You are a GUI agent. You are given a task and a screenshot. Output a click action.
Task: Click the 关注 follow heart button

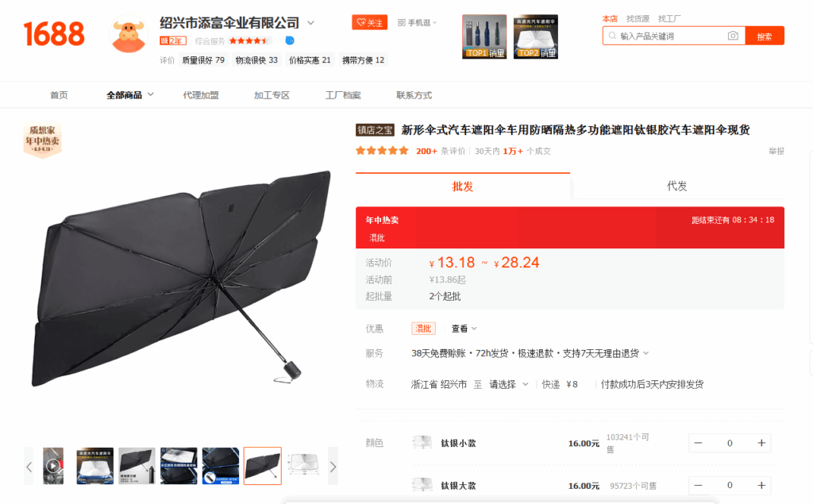tap(369, 22)
